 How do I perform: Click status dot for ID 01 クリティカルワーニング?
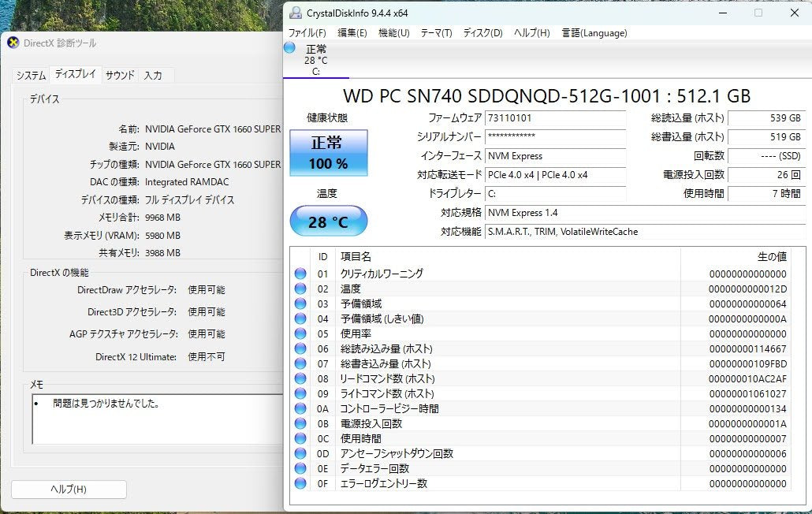click(x=300, y=274)
